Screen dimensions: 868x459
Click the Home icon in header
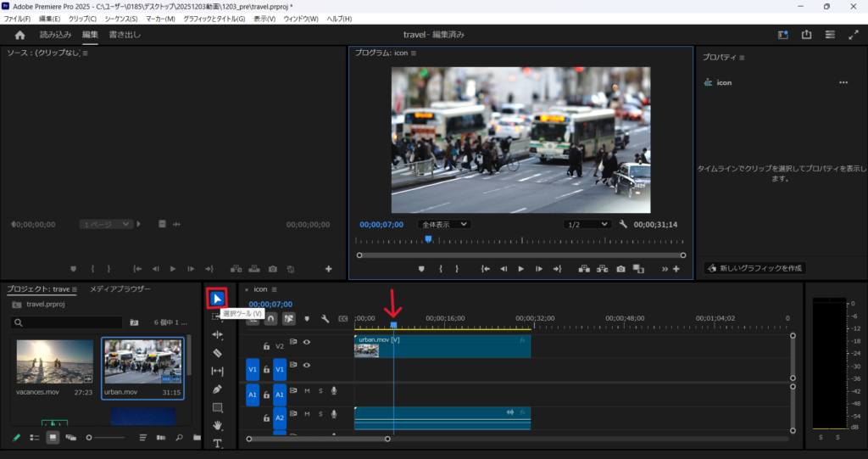(20, 35)
